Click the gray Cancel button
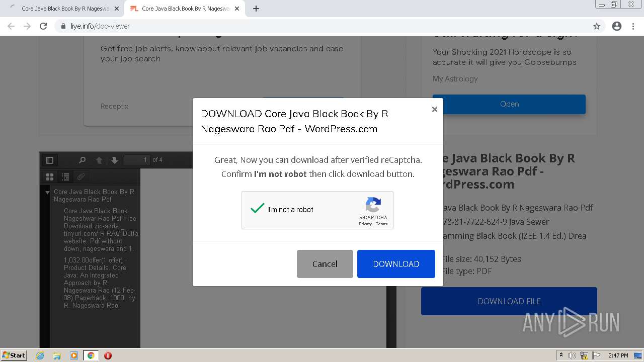Screen dimensions: 644x362 (x=325, y=264)
